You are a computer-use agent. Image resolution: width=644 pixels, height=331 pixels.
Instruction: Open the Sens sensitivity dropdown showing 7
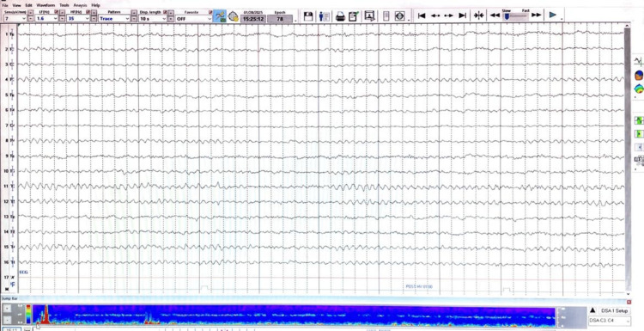pos(15,19)
